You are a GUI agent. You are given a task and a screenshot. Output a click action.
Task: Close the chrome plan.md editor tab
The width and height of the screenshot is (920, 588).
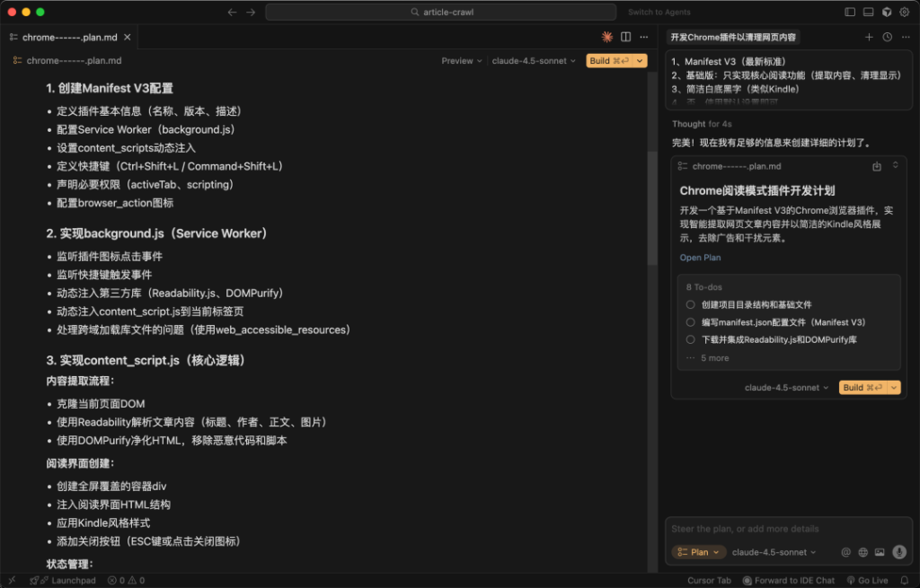128,37
